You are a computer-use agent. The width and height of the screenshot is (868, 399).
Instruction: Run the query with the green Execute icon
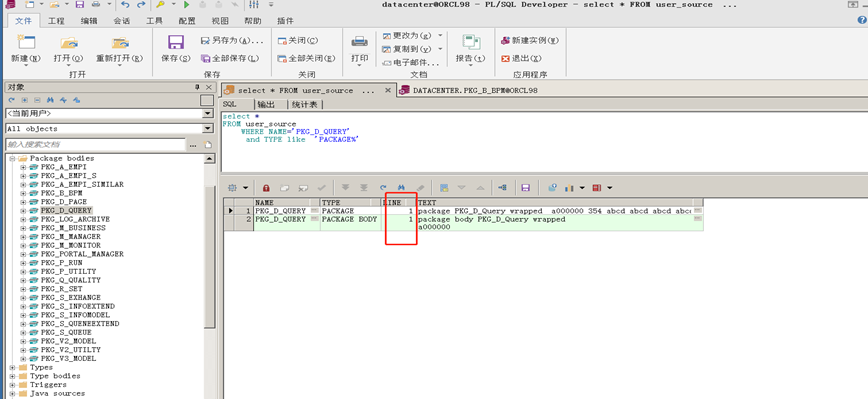(187, 4)
